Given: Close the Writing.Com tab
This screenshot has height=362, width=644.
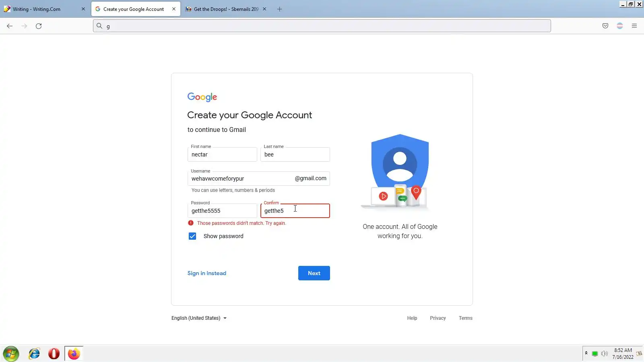Looking at the screenshot, I should click(83, 9).
